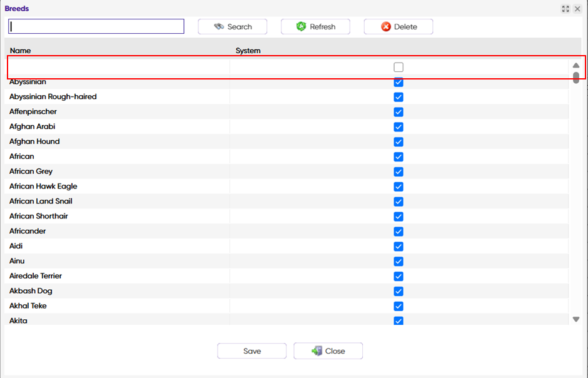Click the Delete button
This screenshot has height=378, width=588.
pyautogui.click(x=398, y=27)
